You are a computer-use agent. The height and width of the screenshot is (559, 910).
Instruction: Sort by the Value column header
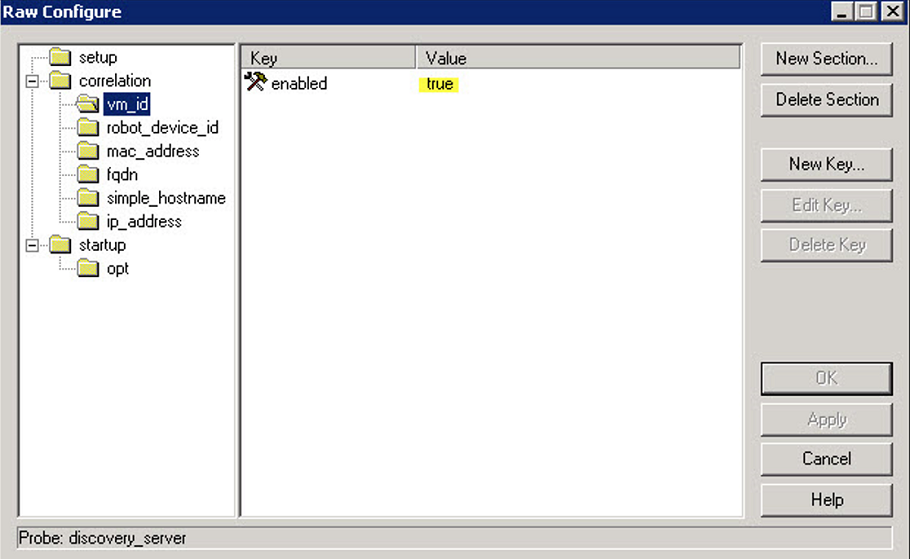click(578, 58)
